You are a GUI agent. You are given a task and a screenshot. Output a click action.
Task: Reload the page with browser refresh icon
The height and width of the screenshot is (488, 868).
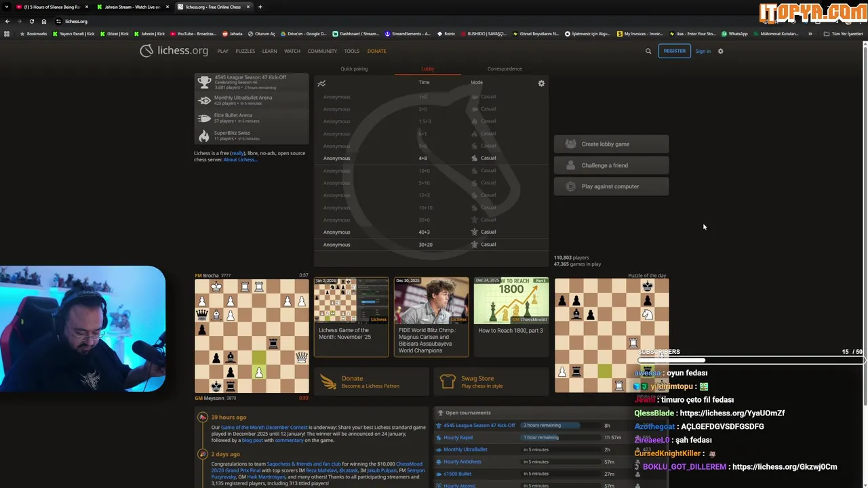pyautogui.click(x=31, y=21)
